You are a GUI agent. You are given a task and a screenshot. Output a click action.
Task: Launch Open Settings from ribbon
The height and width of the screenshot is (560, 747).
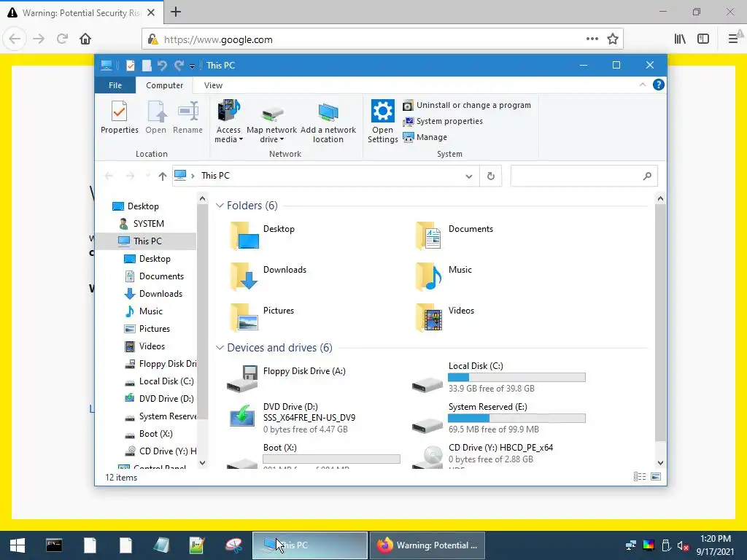[382, 122]
